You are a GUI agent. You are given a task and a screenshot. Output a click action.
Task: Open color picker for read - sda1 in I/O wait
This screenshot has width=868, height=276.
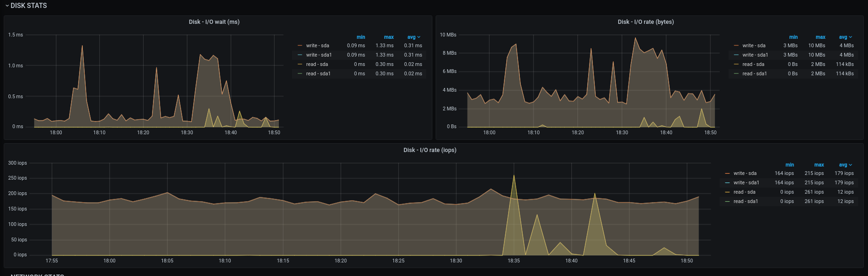(x=299, y=73)
